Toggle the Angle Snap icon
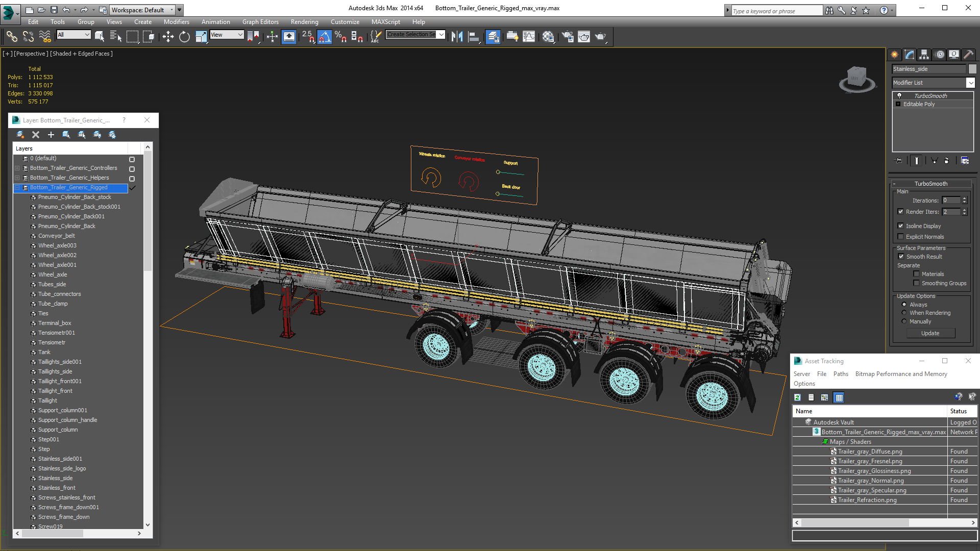 [x=324, y=36]
